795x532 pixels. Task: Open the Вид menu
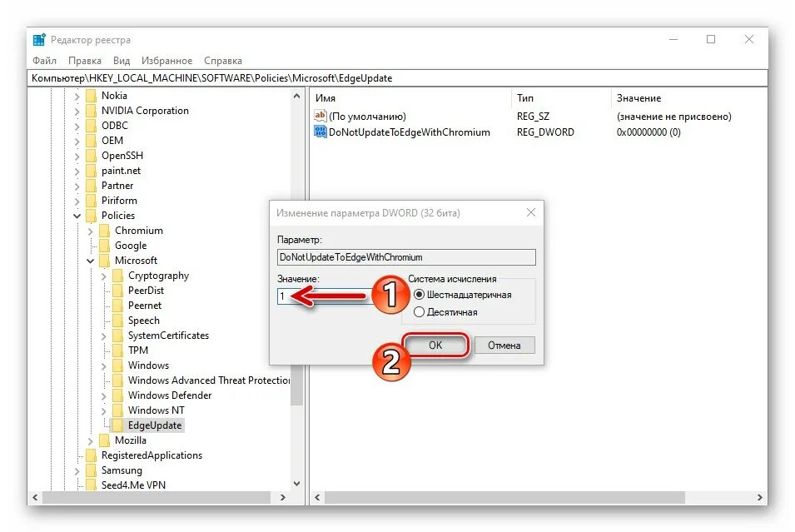pos(122,60)
